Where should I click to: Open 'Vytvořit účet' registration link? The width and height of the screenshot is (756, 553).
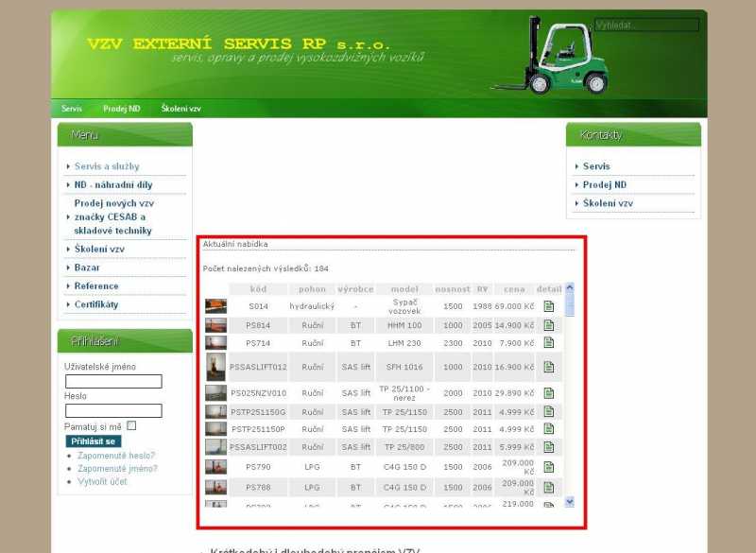(102, 481)
